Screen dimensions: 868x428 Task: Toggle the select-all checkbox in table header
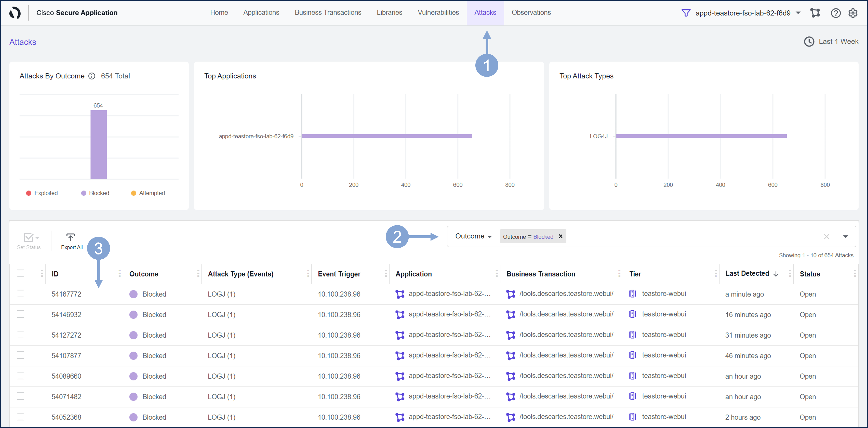click(20, 273)
